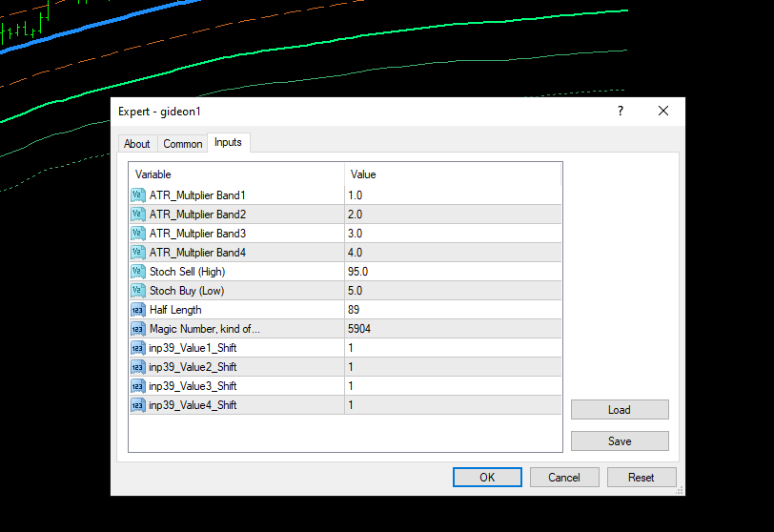
Task: Click the ATR_Multplier Band1 variable name
Action: coord(197,195)
